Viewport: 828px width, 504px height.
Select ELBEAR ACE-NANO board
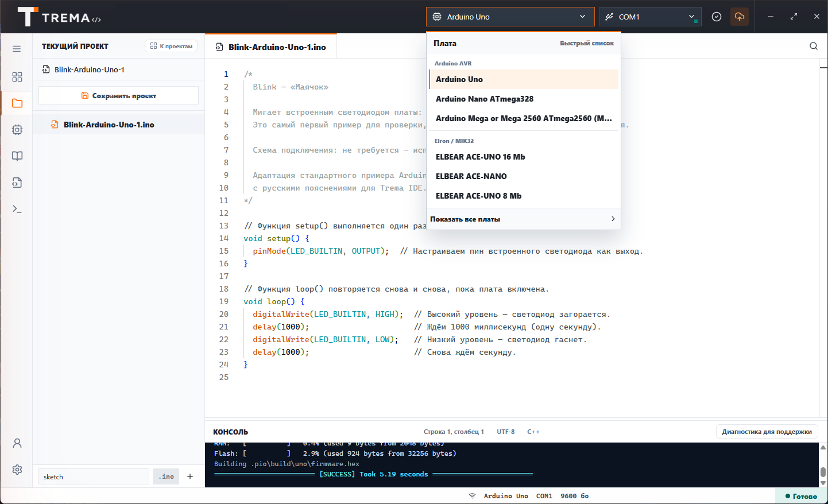click(524, 176)
